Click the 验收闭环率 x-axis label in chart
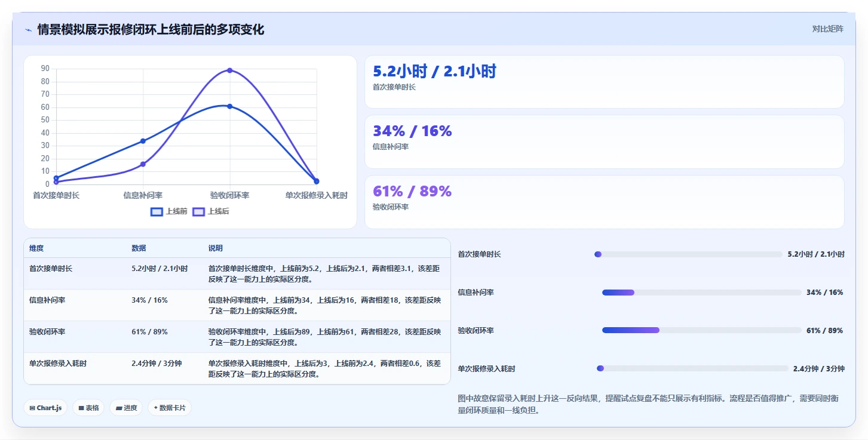868x440 pixels. [x=229, y=195]
